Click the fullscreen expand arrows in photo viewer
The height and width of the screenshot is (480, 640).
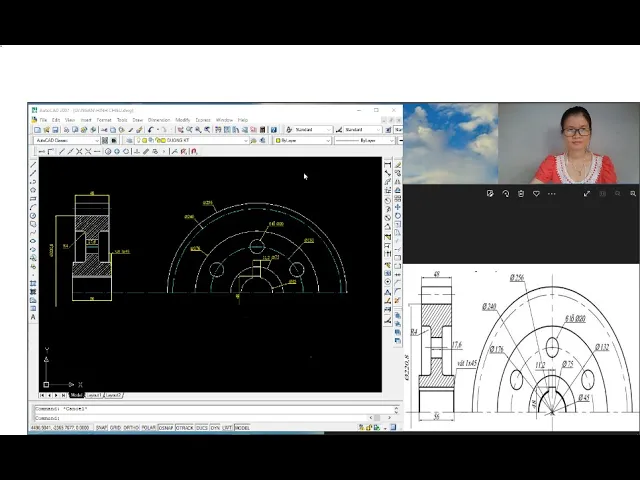[587, 193]
